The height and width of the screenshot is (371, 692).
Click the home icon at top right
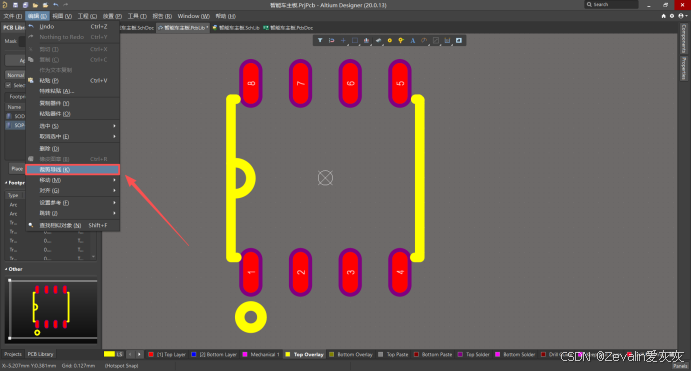pos(663,16)
